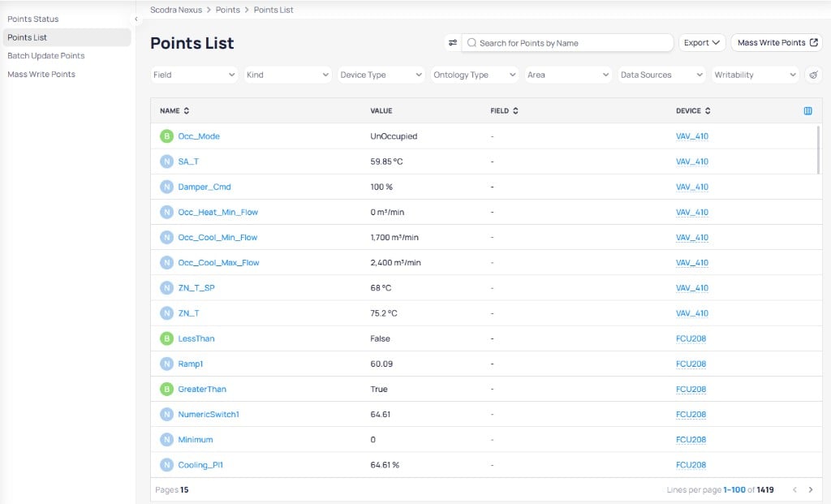The image size is (831, 504).
Task: Open the Data Sources filter dropdown
Action: [661, 75]
